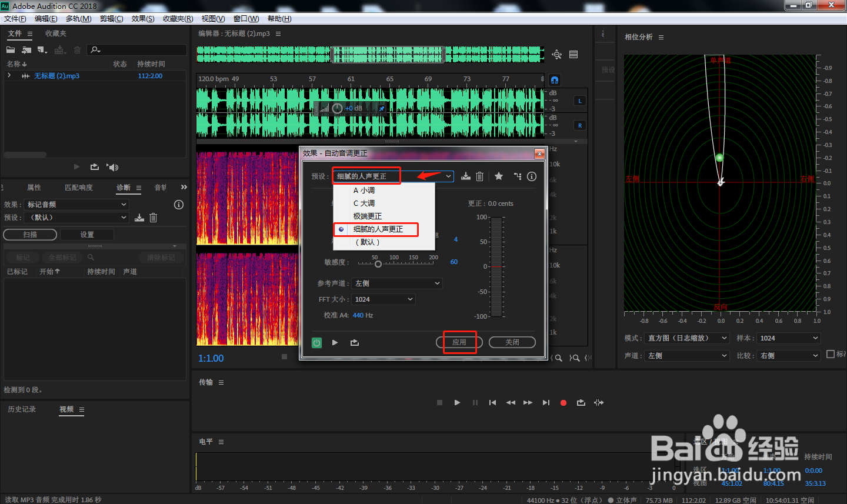Click the Files panel horizontal scrollbar
Viewport: 847px width, 504px height.
coord(25,155)
